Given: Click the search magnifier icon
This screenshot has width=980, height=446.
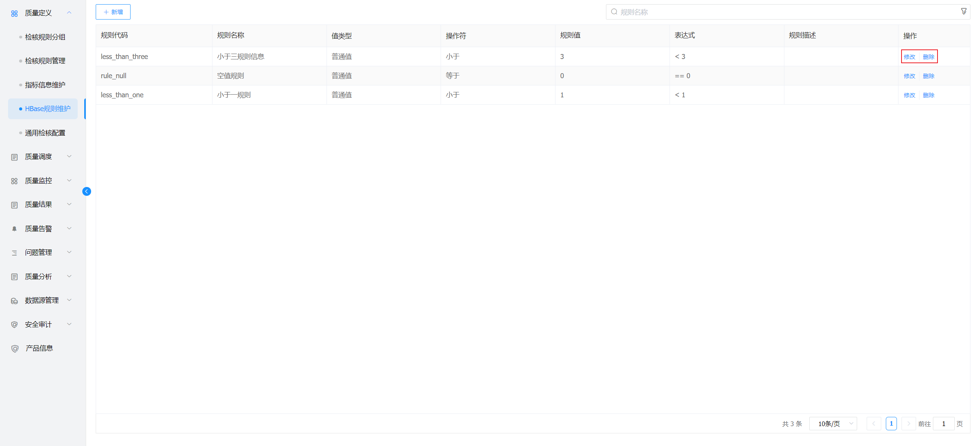Looking at the screenshot, I should (614, 12).
